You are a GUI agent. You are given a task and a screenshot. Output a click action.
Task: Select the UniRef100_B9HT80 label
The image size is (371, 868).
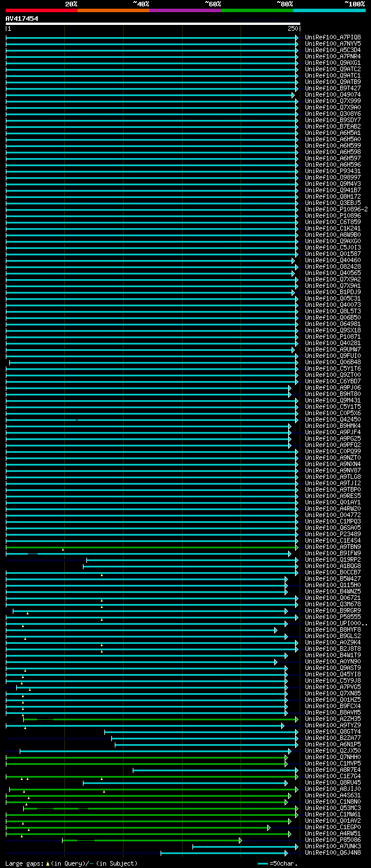tap(333, 394)
